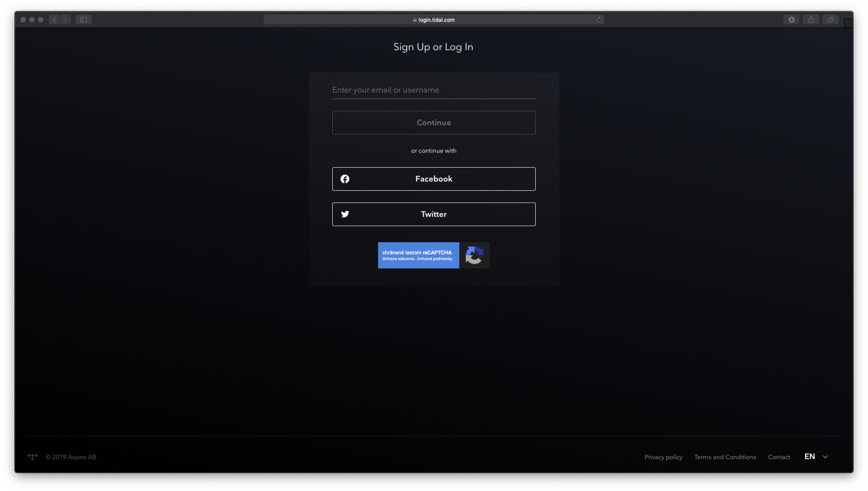Viewport: 868px width, 491px height.
Task: Click the 'or continue with' text
Action: 434,151
